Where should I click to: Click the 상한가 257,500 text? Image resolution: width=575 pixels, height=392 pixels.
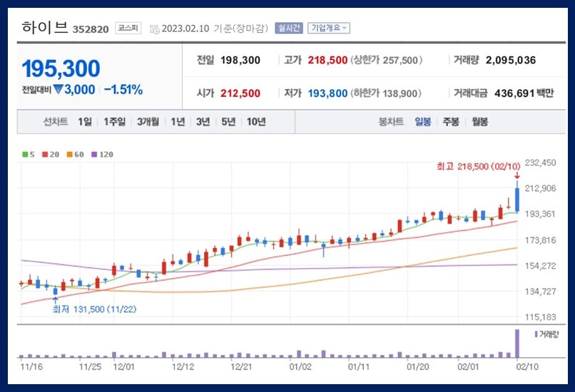386,60
